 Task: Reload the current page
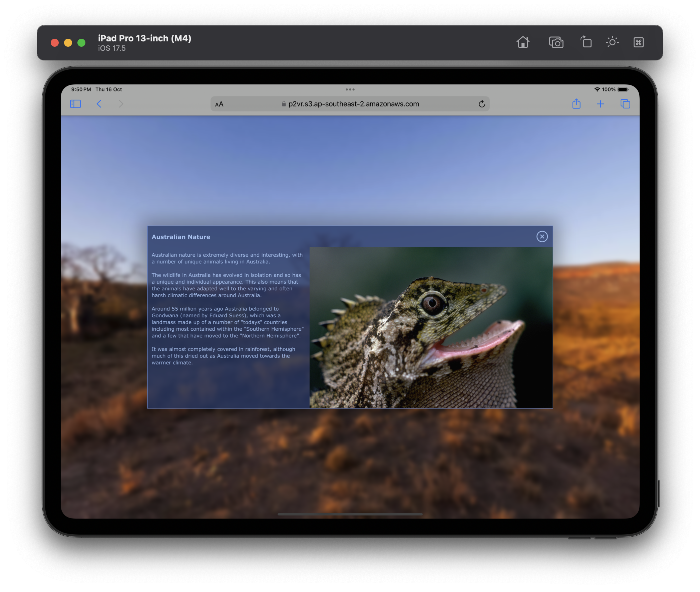click(481, 104)
